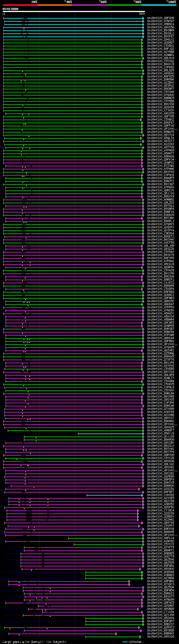Click the orange ~40% identity legend segment
Viewport: 179px width, 644px height.
(x=55, y=5)
